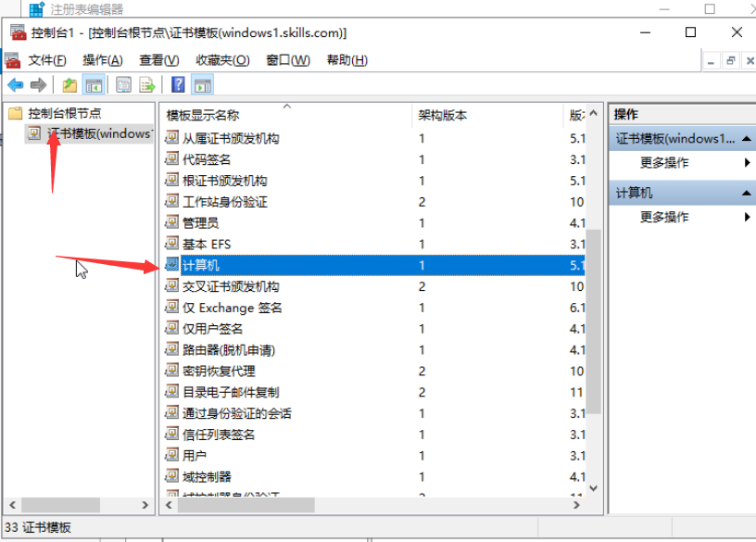This screenshot has height=542, width=756.
Task: Click the Up one level folder icon
Action: click(69, 85)
